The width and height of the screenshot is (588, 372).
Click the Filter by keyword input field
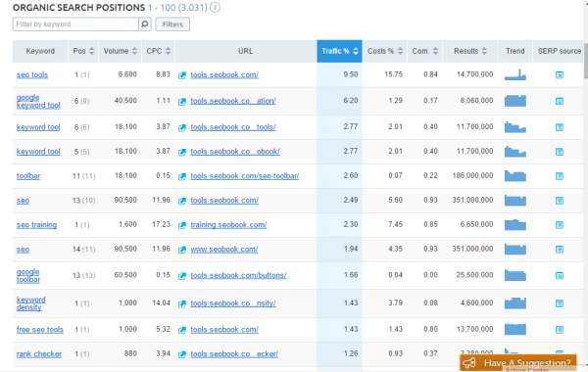coord(75,24)
